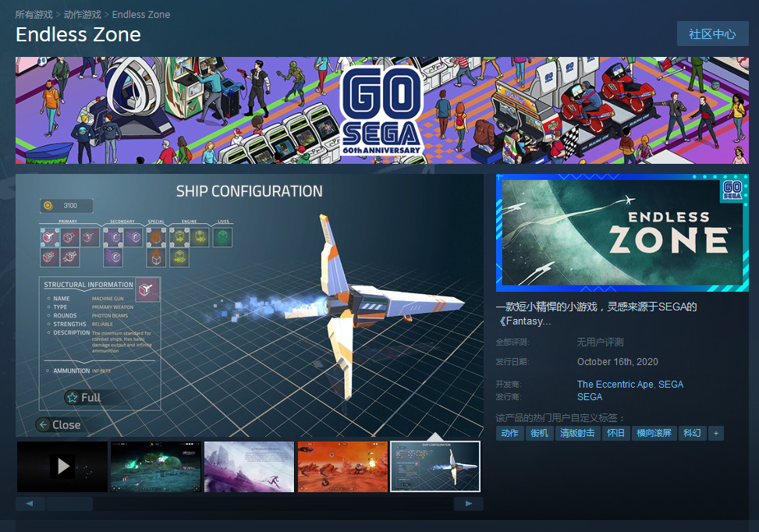The width and height of the screenshot is (759, 532).
Task: Show the purple landscape screenshot thumbnail
Action: [x=249, y=466]
